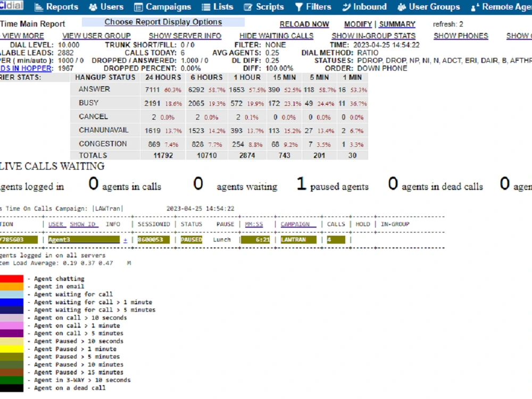Screen dimensions: 532x399
Task: Click the Lists icon in navbar
Action: [206, 7]
